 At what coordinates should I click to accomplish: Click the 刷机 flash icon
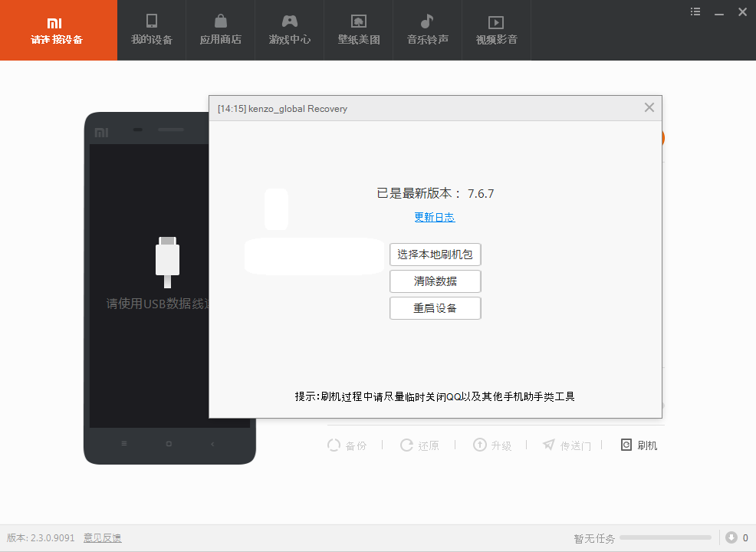click(626, 445)
